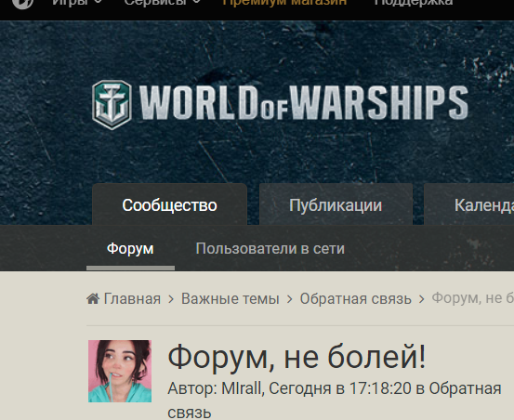Go to the Поддержка link

(x=414, y=3)
